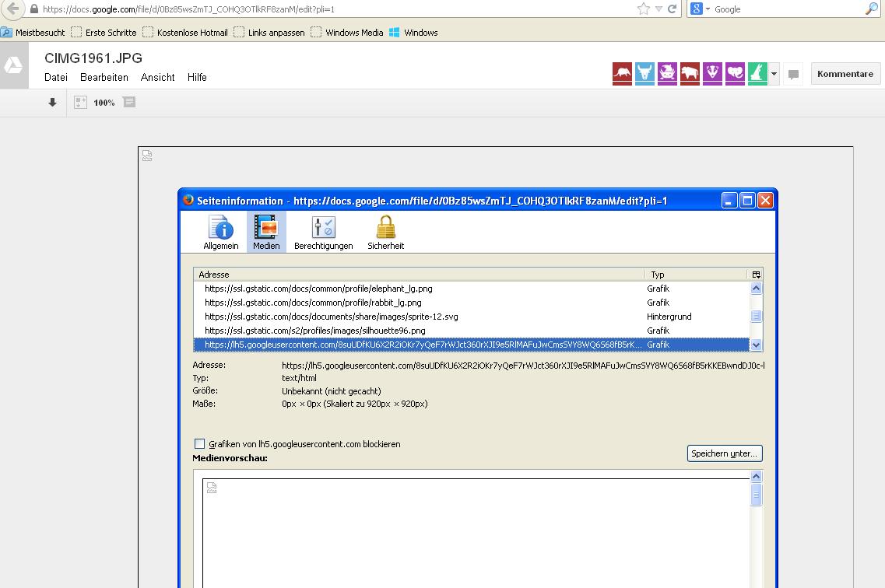Bookmark the page with the star icon
This screenshot has width=885, height=588.
644,9
